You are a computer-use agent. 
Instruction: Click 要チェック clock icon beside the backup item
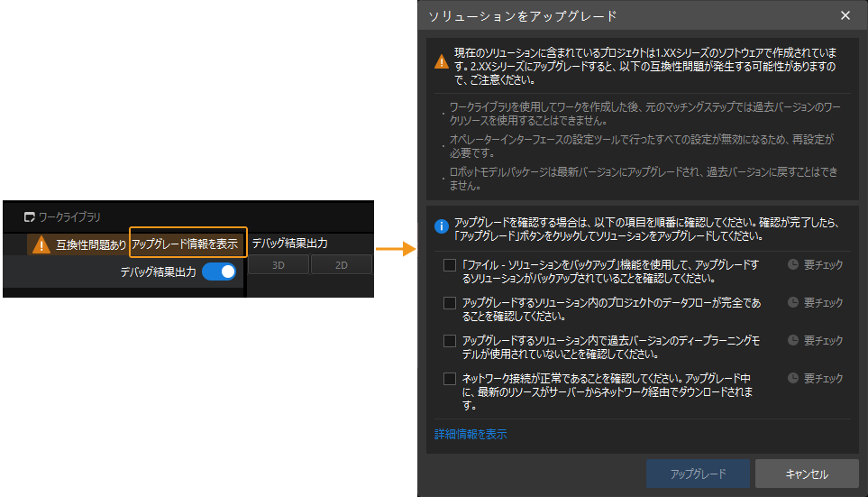tap(792, 264)
